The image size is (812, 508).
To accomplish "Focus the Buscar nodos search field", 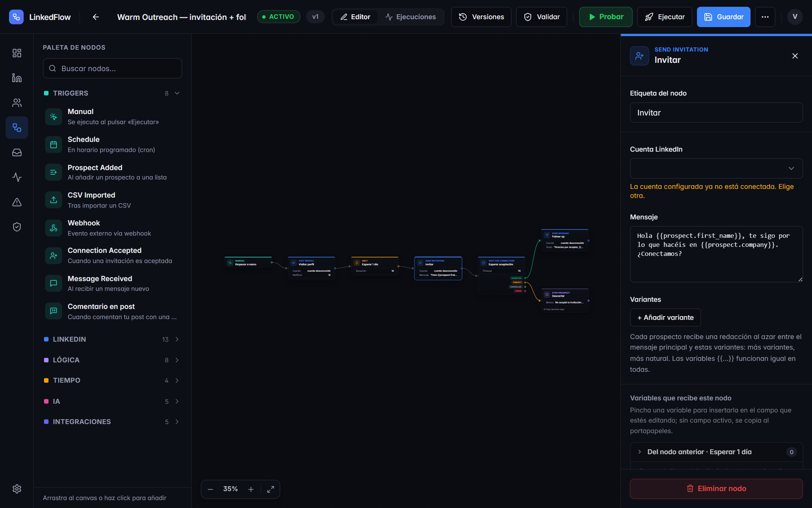I will [x=112, y=68].
